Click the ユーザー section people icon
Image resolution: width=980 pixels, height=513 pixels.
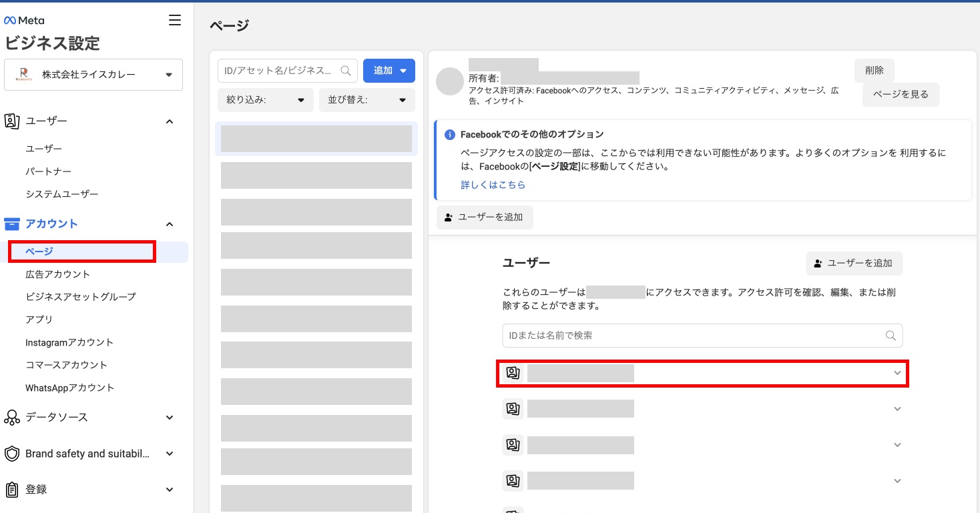pyautogui.click(x=11, y=121)
